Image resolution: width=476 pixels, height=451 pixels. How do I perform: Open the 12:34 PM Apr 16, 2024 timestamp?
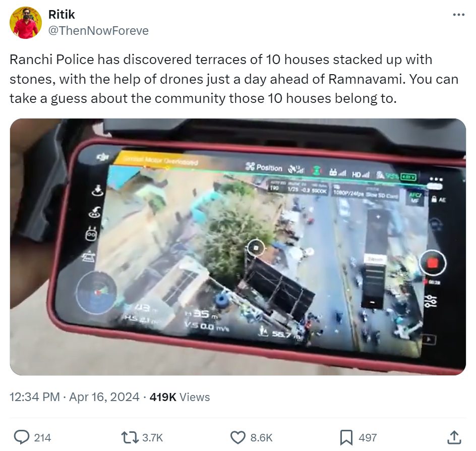click(75, 397)
